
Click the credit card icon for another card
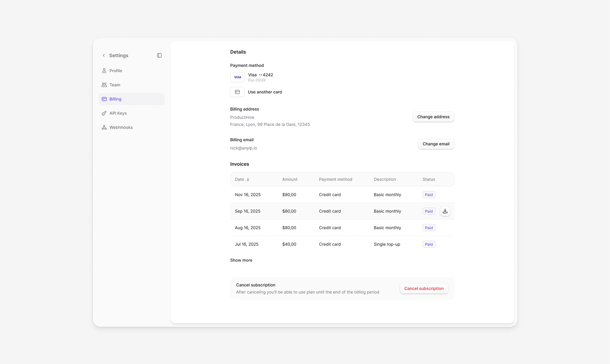click(237, 92)
